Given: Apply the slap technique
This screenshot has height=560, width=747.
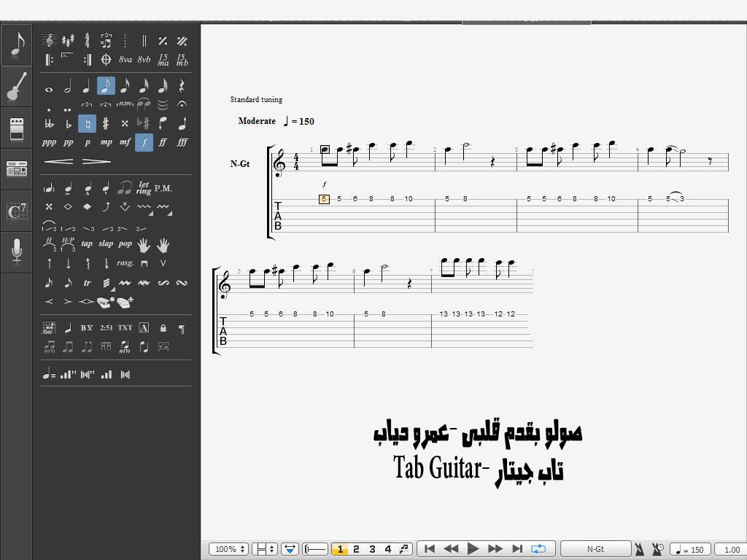Looking at the screenshot, I should click(106, 244).
